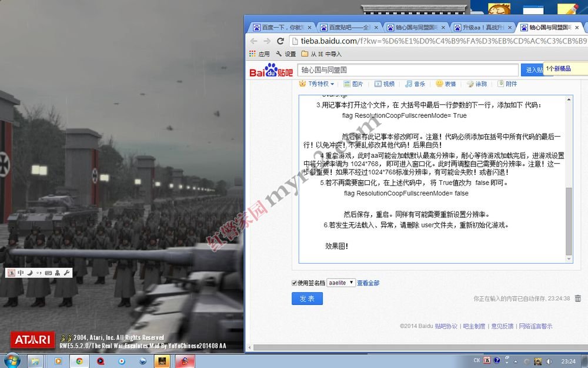Attach a file with the 附件 icon
Image resolution: width=588 pixels, height=368 pixels.
coord(507,84)
